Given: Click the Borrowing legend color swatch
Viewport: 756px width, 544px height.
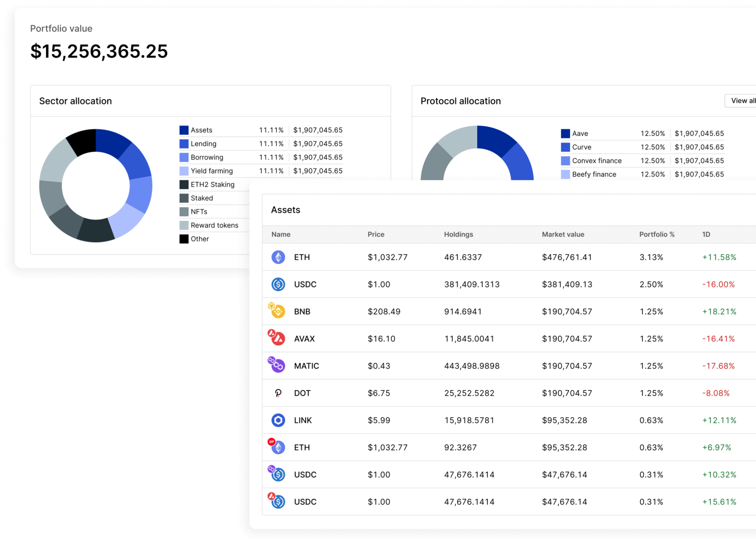Looking at the screenshot, I should tap(184, 157).
